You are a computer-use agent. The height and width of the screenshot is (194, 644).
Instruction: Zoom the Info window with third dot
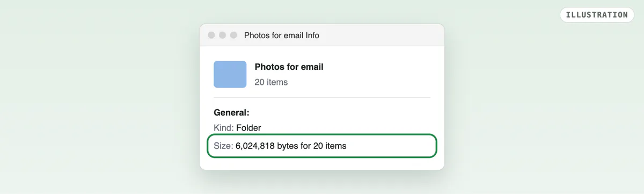(233, 35)
